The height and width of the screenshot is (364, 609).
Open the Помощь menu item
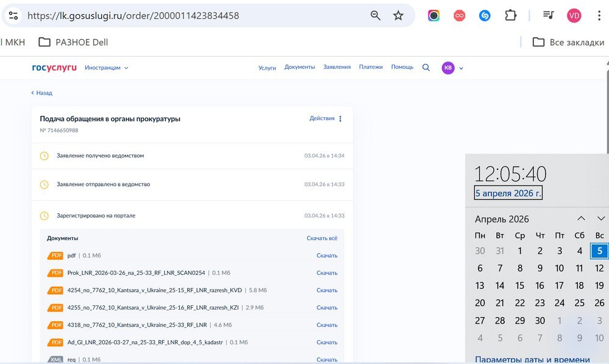pyautogui.click(x=402, y=67)
